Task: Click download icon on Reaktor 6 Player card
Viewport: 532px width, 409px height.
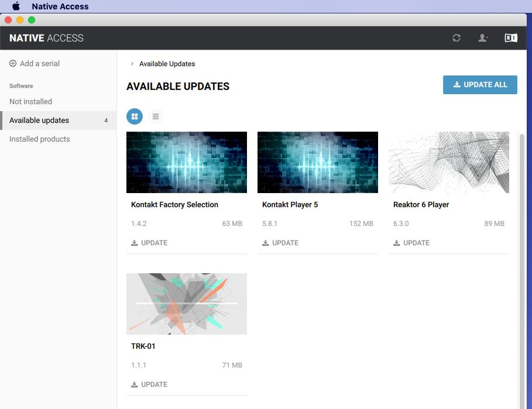Action: (396, 243)
